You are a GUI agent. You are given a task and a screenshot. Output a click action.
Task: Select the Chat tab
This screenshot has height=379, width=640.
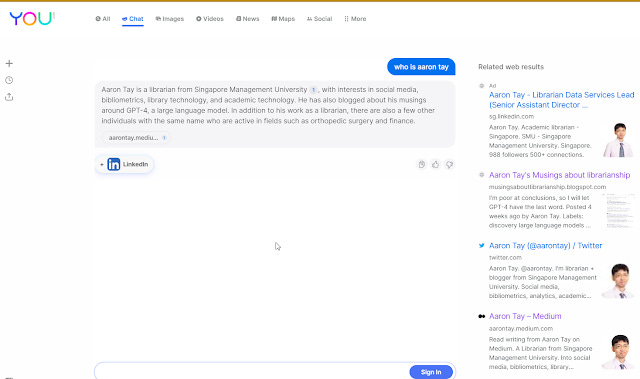(133, 19)
